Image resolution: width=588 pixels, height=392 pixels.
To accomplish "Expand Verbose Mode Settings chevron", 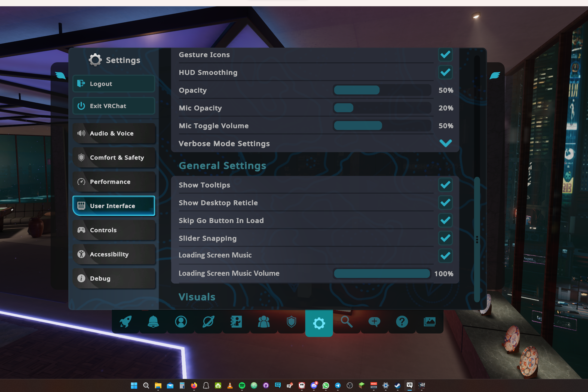I will pos(445,143).
